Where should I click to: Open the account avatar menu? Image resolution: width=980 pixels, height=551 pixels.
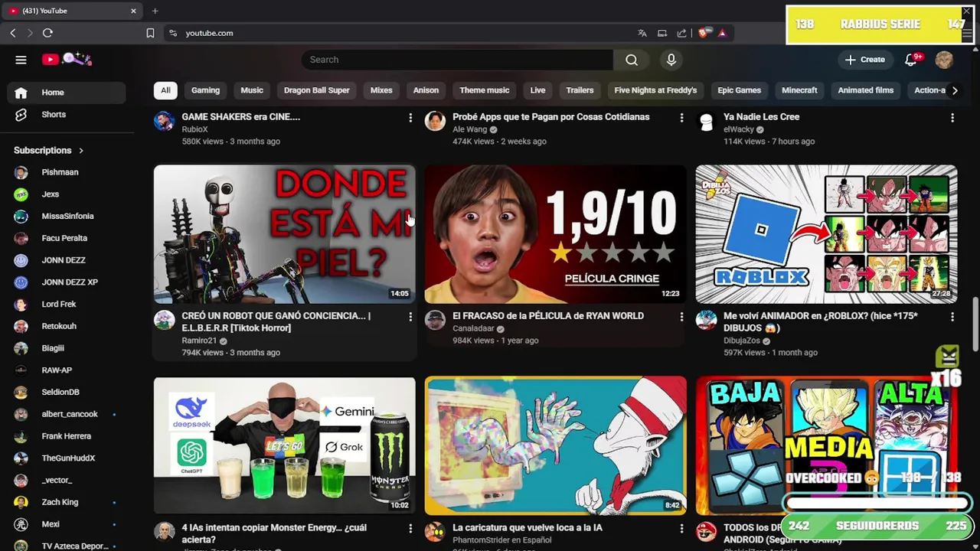(944, 60)
